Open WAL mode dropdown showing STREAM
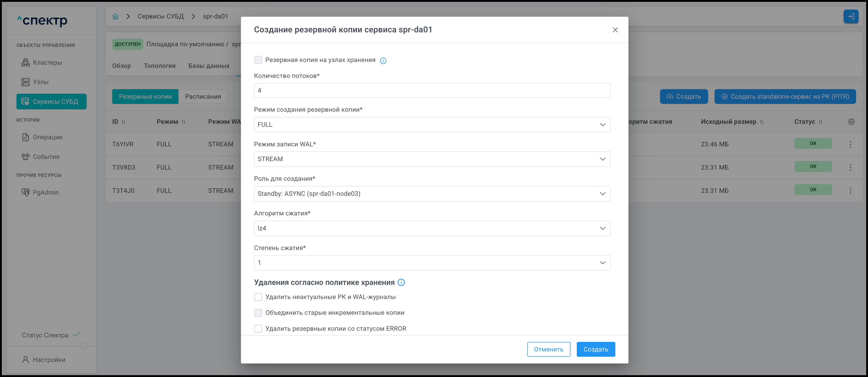 click(x=432, y=159)
